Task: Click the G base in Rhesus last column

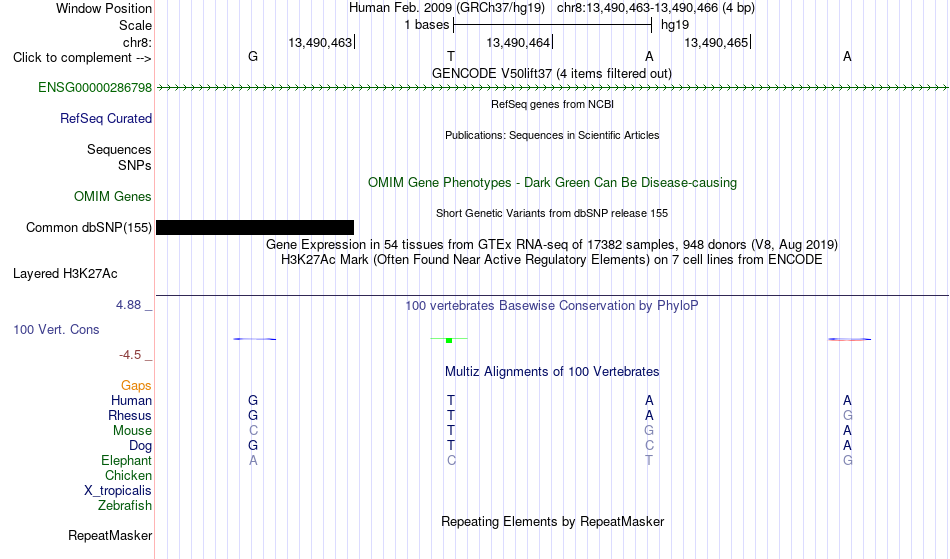Action: point(848,416)
